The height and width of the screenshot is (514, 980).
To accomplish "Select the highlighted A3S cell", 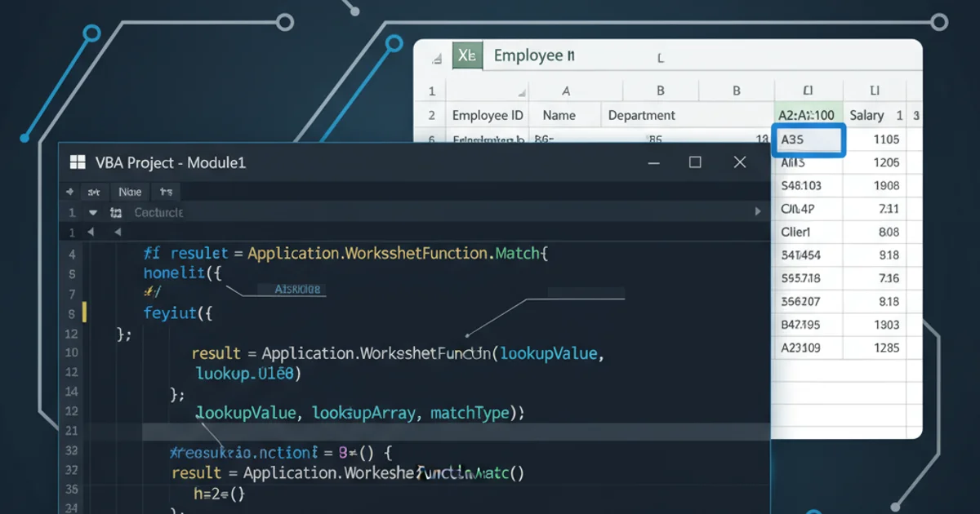I will (808, 140).
